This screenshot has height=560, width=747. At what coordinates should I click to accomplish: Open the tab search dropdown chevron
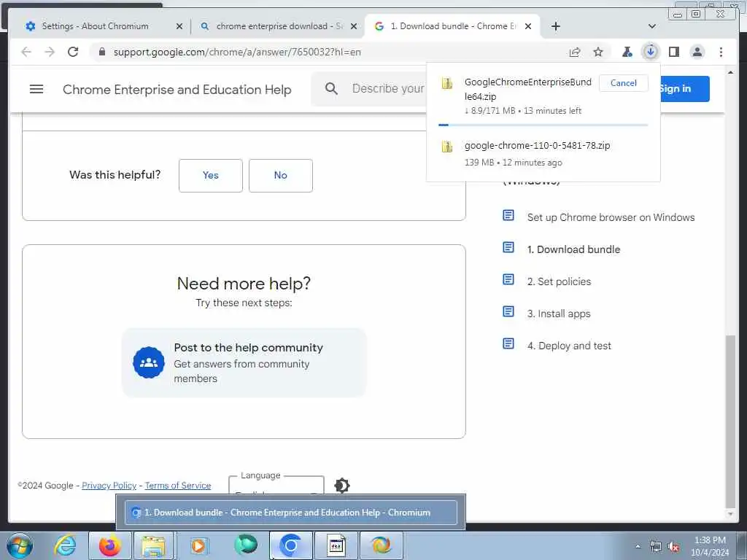(x=652, y=26)
